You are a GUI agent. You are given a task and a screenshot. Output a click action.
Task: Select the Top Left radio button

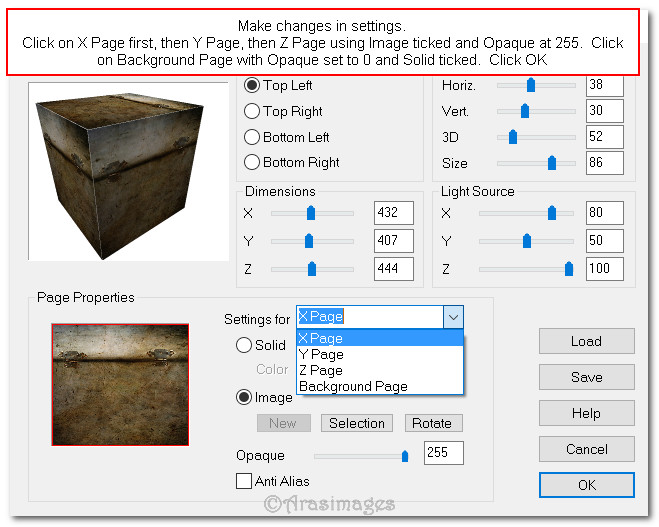pyautogui.click(x=252, y=86)
